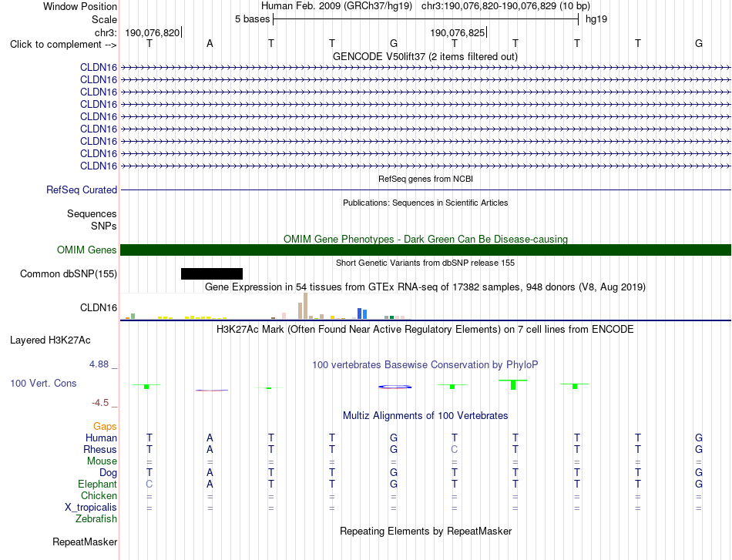Click the -4.5 PhyloP lower scale value
732x560 pixels.
100,403
